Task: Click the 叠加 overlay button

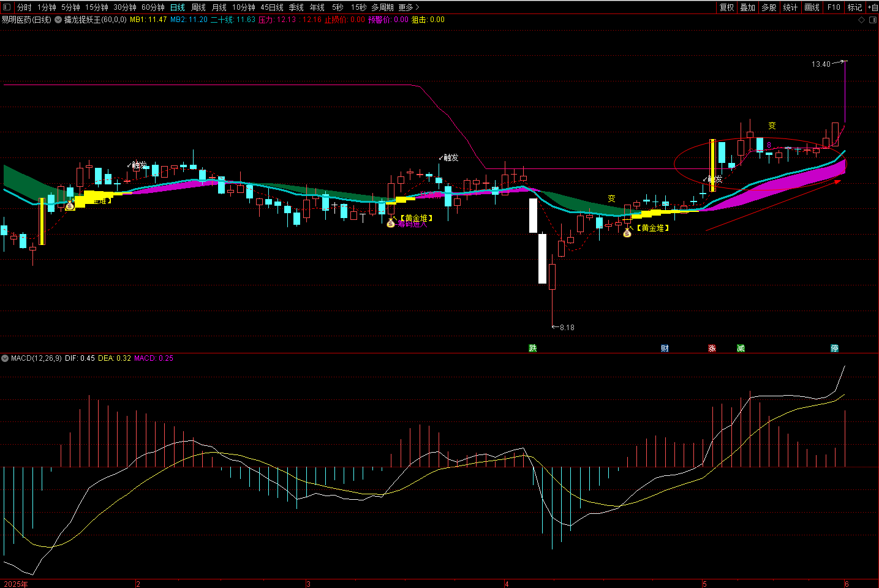Action: pyautogui.click(x=748, y=7)
